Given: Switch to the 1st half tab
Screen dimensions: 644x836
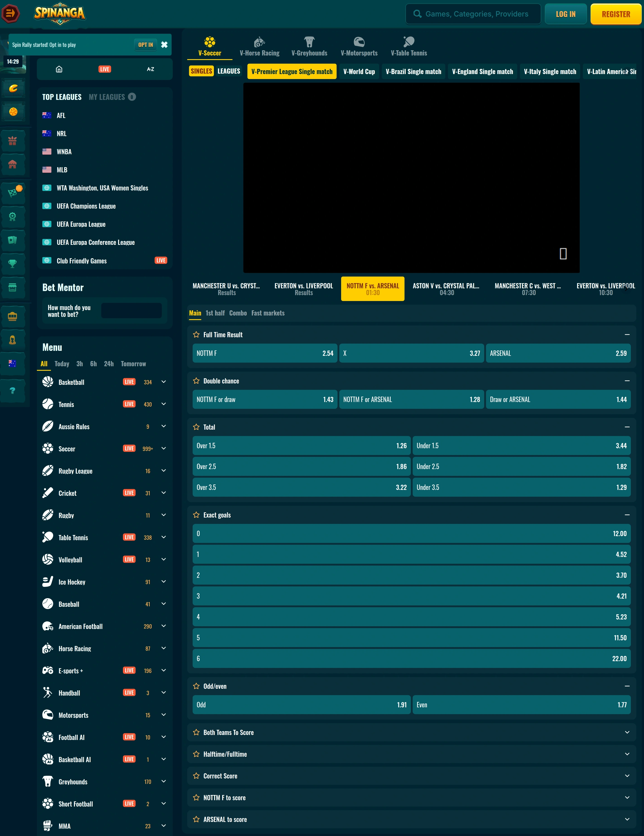Looking at the screenshot, I should tap(215, 313).
